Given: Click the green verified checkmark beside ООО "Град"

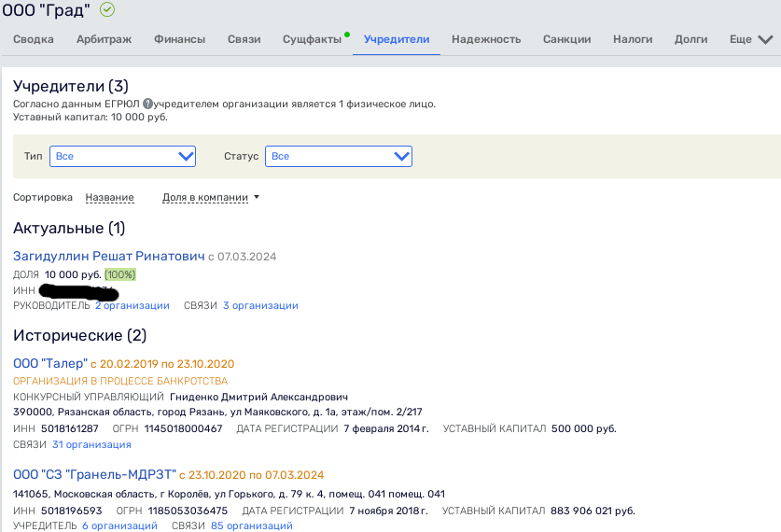Looking at the screenshot, I should (x=107, y=9).
